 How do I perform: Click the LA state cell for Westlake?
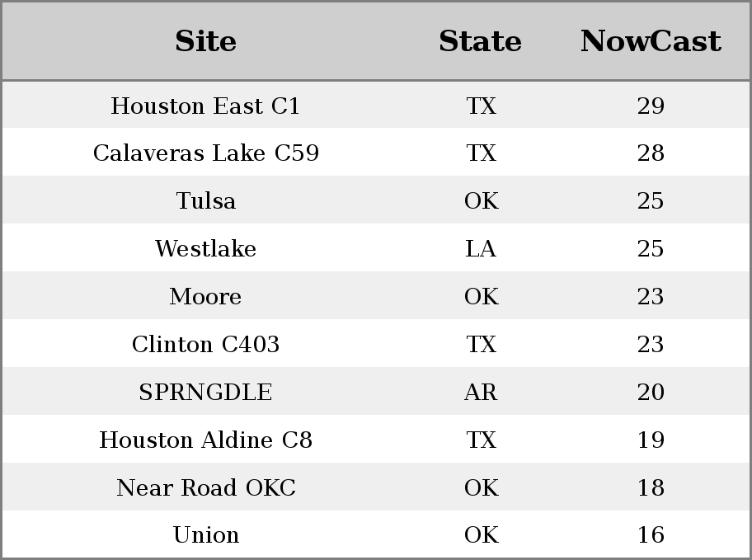pos(481,248)
